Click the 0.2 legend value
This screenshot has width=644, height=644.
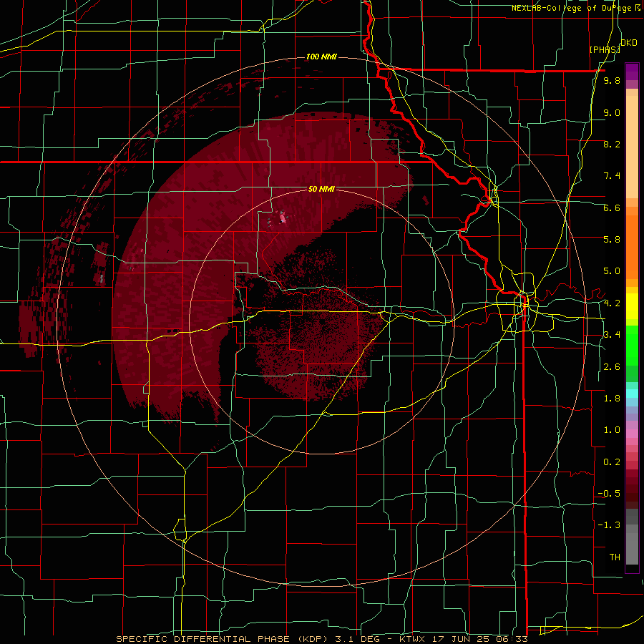pyautogui.click(x=612, y=462)
